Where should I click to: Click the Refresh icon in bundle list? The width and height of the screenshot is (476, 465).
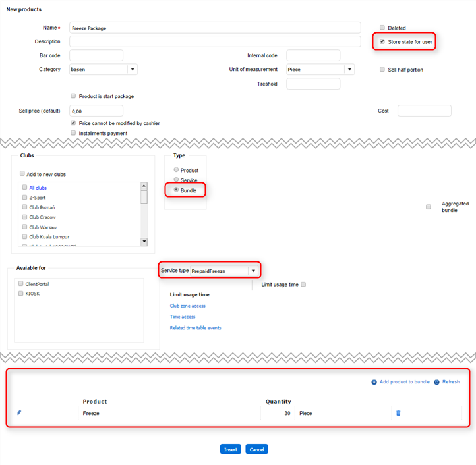click(436, 382)
